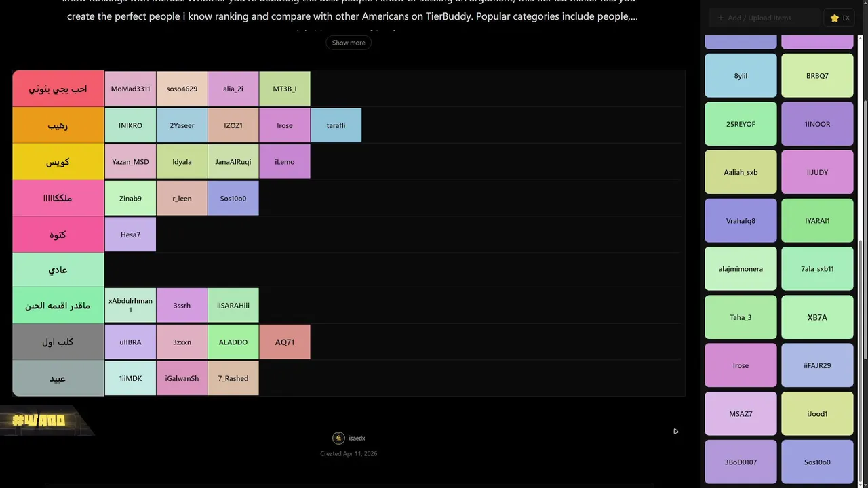Click the plus Add / Upload Items button
This screenshot has width=868, height=488.
(x=763, y=18)
